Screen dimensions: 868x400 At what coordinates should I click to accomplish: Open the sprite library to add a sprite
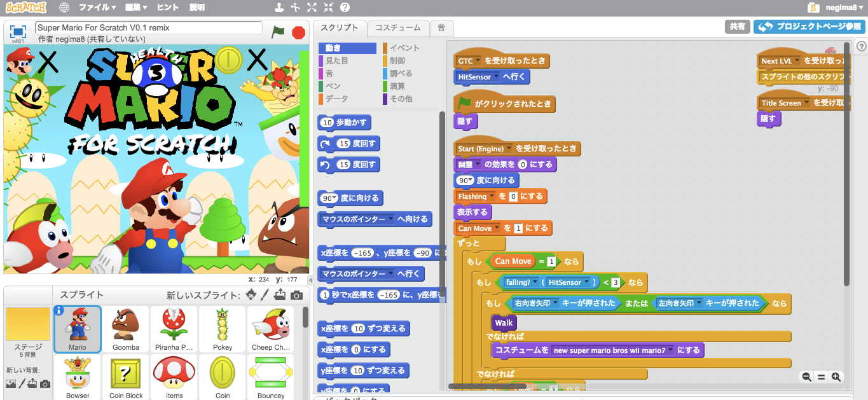pyautogui.click(x=251, y=294)
